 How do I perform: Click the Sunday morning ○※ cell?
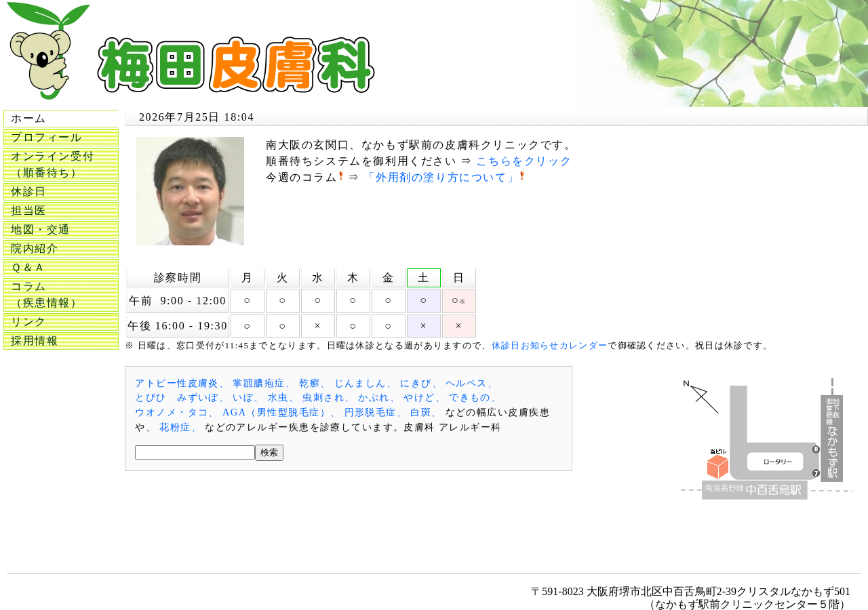pos(459,301)
